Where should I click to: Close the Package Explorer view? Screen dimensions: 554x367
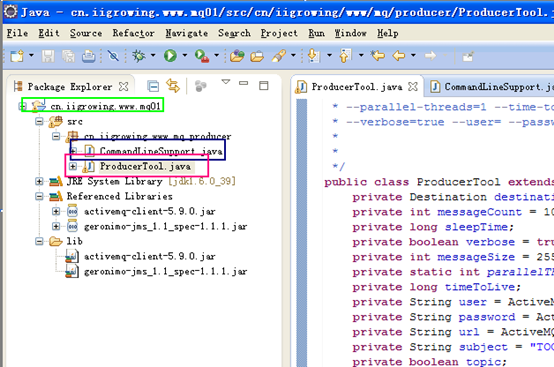[x=124, y=87]
